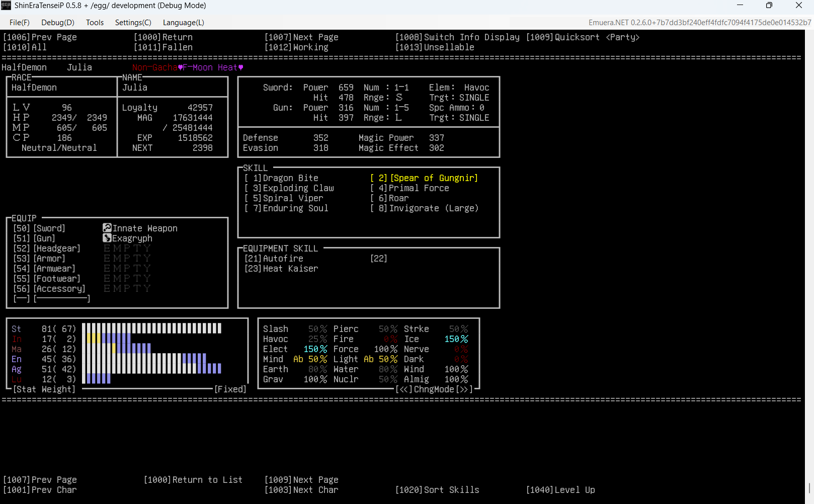814x504 pixels.
Task: Minimize the ShinEraTenseiP window
Action: [740, 6]
